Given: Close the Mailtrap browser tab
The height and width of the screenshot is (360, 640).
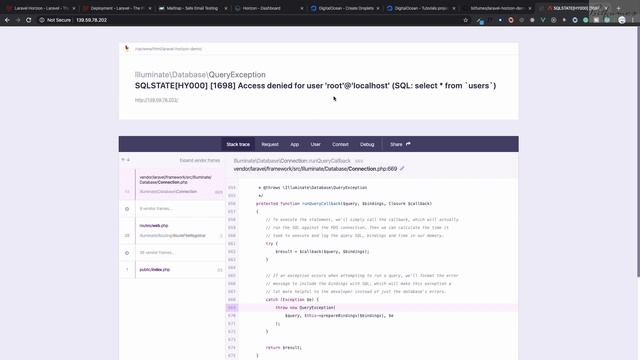Looking at the screenshot, I should (226, 8).
